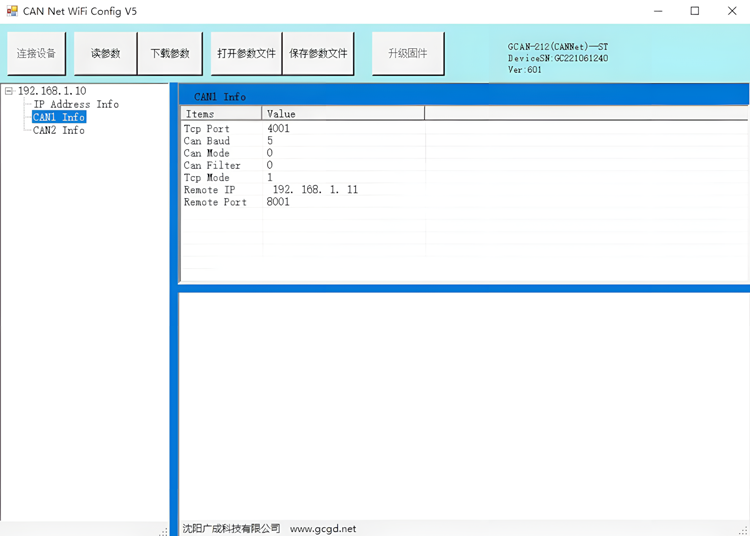Image resolution: width=750 pixels, height=536 pixels.
Task: Click the Remote IP value 192.168.1.11
Action: 314,189
